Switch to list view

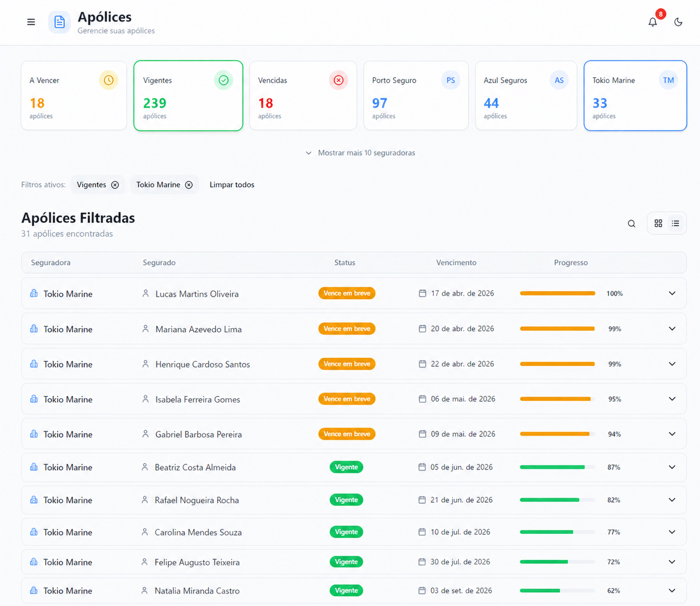[x=676, y=223]
